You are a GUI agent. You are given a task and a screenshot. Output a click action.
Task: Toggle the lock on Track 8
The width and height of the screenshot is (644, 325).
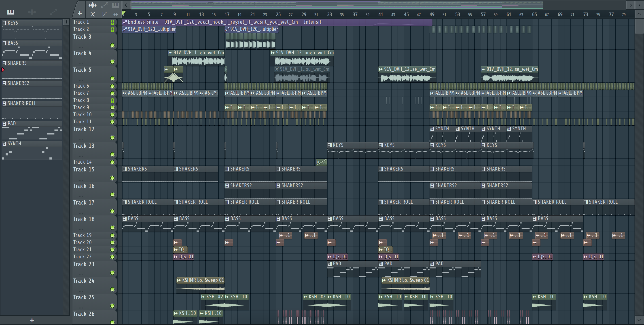coord(112,100)
